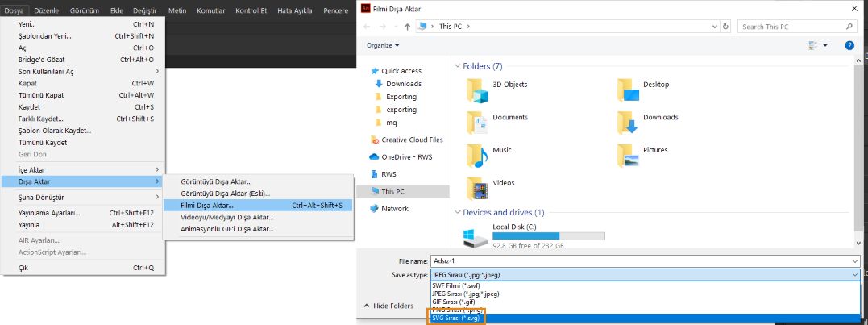
Task: Open the Organize dropdown
Action: (x=383, y=45)
